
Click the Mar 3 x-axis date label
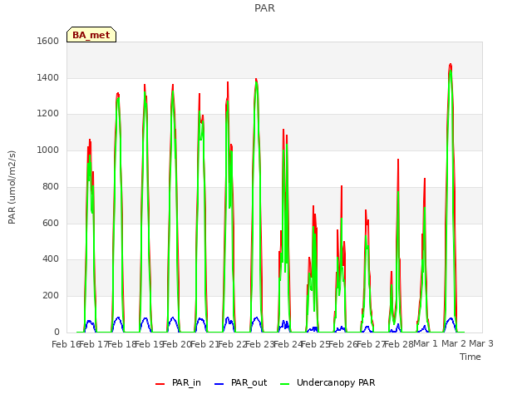pyautogui.click(x=481, y=343)
